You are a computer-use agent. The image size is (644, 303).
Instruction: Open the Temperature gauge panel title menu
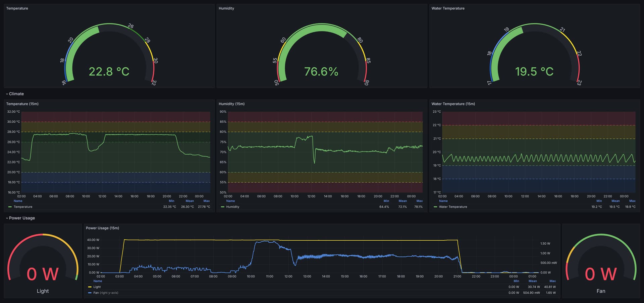17,8
